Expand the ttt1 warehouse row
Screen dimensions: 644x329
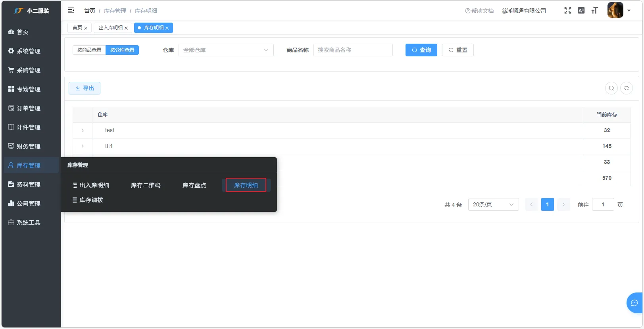[83, 146]
